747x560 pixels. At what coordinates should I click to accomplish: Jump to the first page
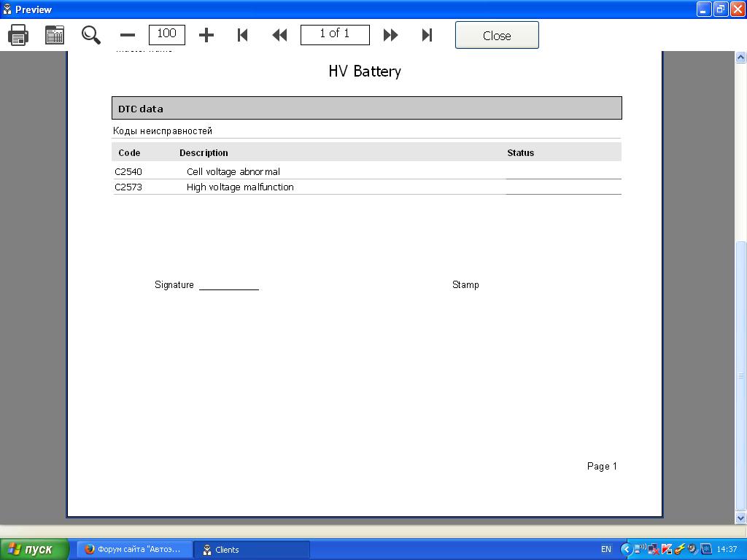tap(242, 35)
